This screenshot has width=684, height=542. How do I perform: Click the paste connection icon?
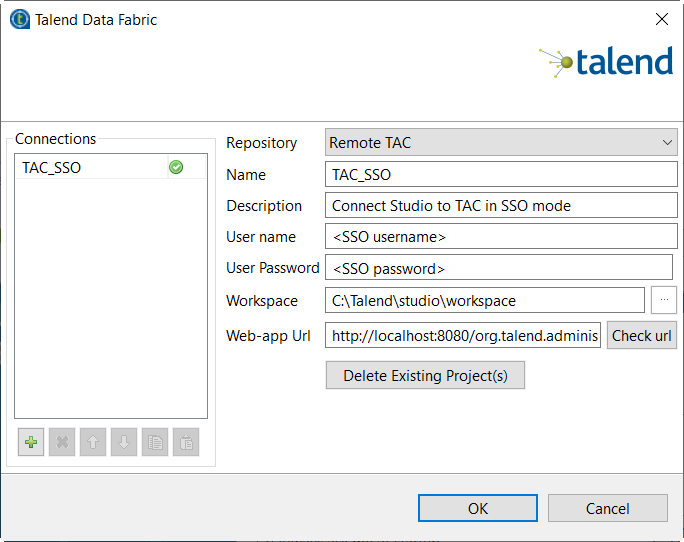[x=186, y=442]
